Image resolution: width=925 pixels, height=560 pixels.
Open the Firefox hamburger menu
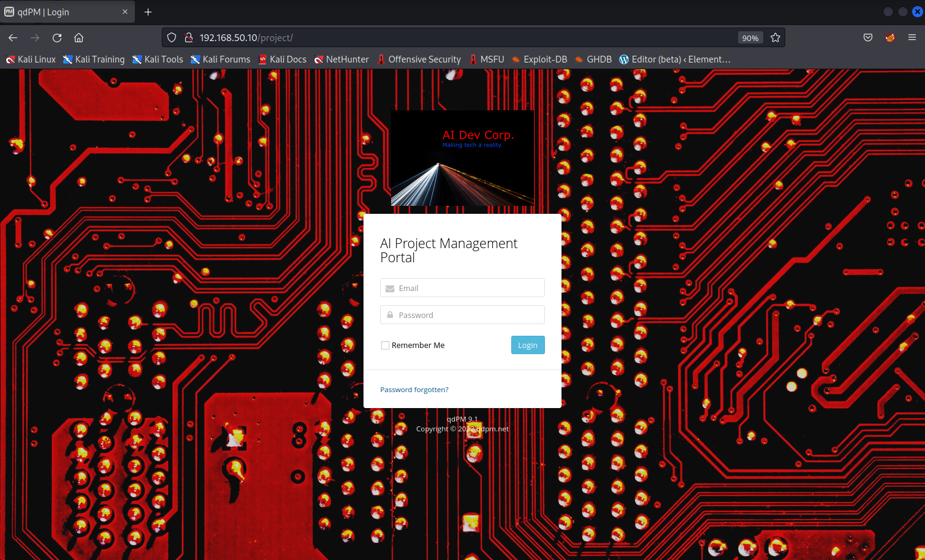[912, 38]
